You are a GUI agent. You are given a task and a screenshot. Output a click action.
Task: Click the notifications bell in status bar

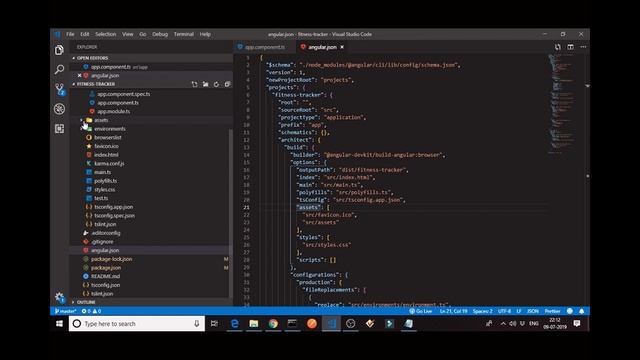tap(582, 311)
